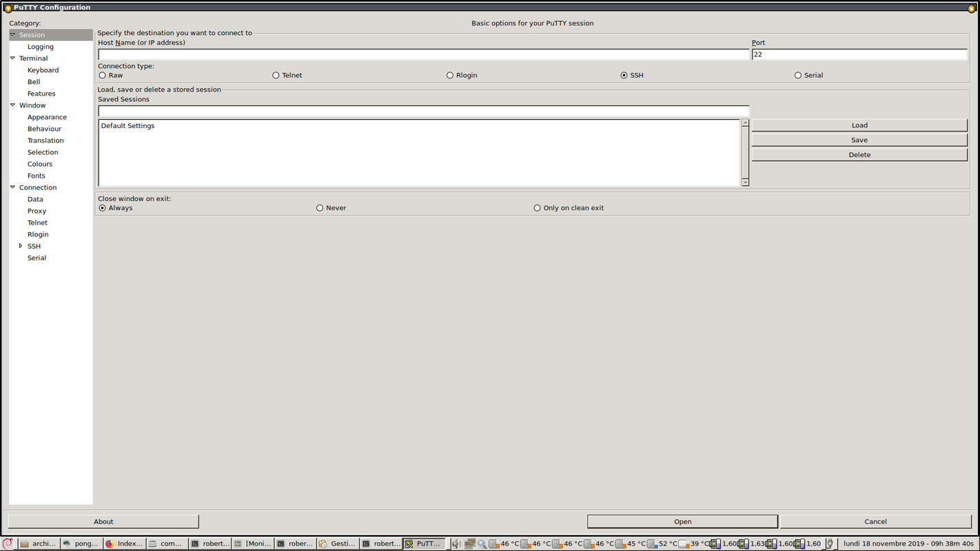Focus the Host Name input field
Image resolution: width=980 pixels, height=551 pixels.
(424, 54)
